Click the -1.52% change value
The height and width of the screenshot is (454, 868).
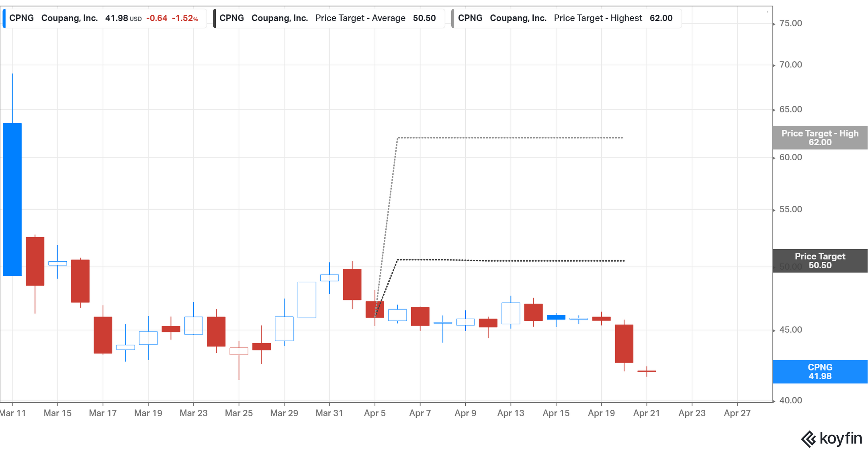(185, 18)
